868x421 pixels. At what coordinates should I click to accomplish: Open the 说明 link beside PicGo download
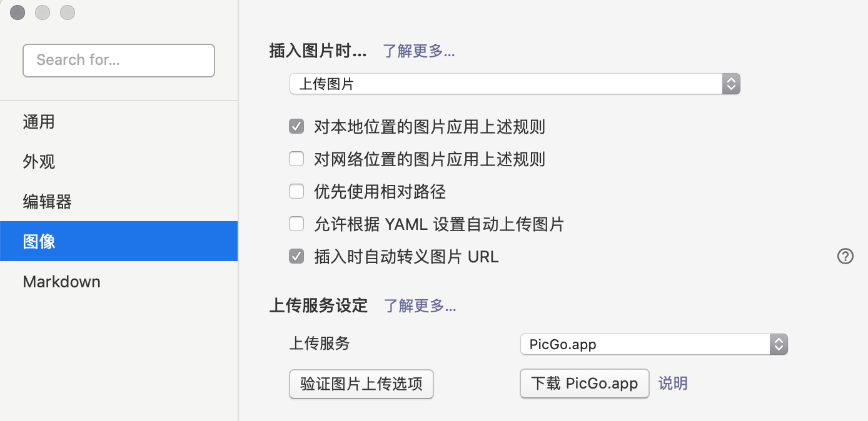pyautogui.click(x=673, y=384)
